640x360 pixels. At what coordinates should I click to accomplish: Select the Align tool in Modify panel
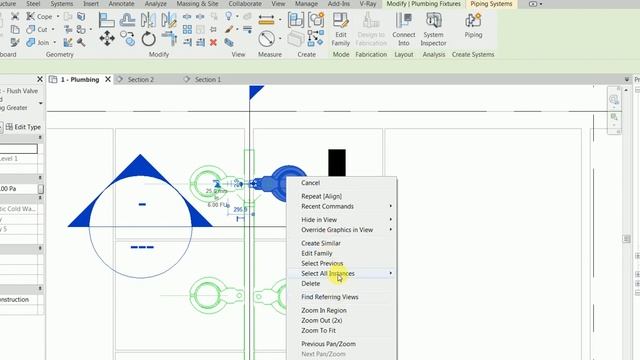point(107,20)
